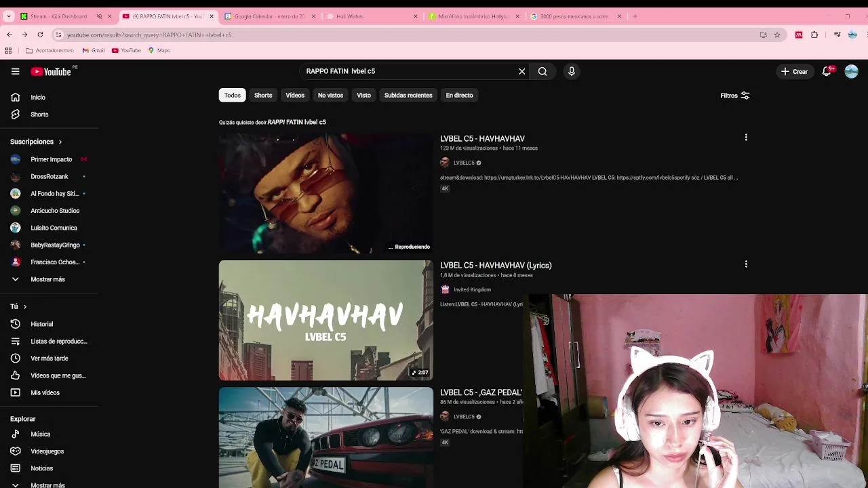Start voice search with the microphone
This screenshot has height=488, width=868.
pyautogui.click(x=572, y=71)
